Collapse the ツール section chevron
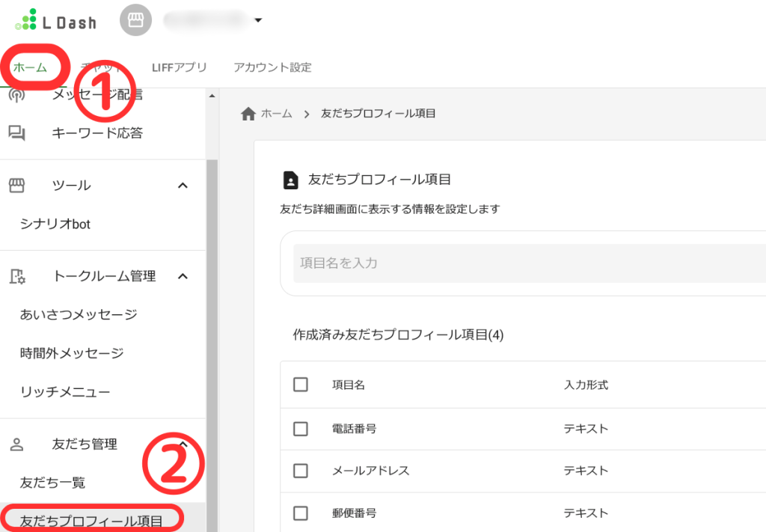The image size is (766, 532). click(183, 185)
